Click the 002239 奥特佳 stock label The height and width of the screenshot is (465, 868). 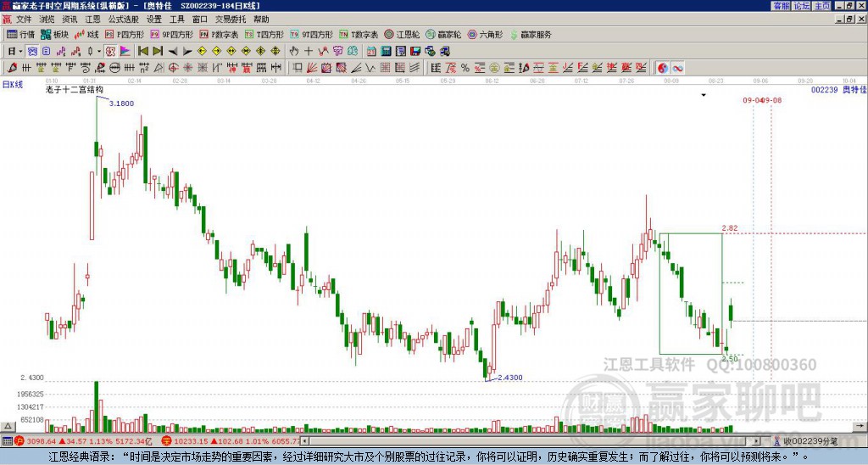[x=838, y=89]
